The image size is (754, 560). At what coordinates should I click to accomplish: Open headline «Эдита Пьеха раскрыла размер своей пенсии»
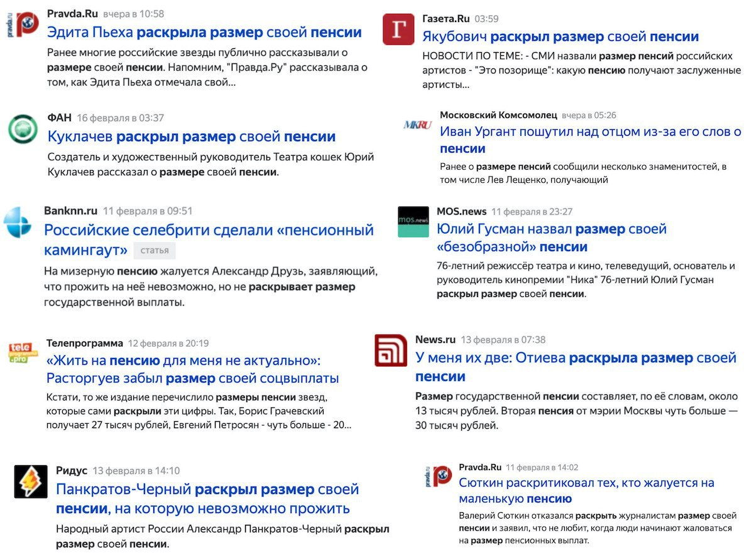(x=204, y=33)
